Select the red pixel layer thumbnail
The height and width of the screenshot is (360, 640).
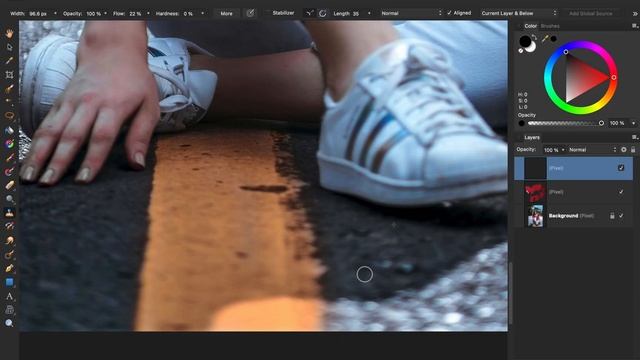point(535,192)
